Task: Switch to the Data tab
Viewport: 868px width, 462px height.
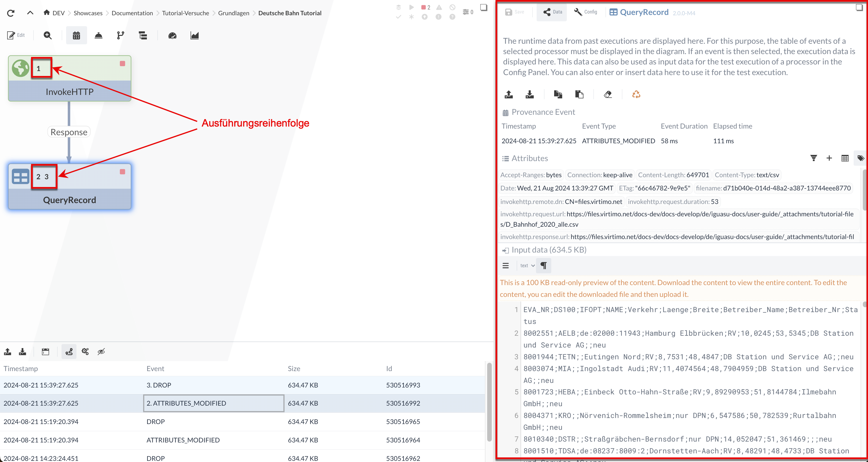Action: 552,12
